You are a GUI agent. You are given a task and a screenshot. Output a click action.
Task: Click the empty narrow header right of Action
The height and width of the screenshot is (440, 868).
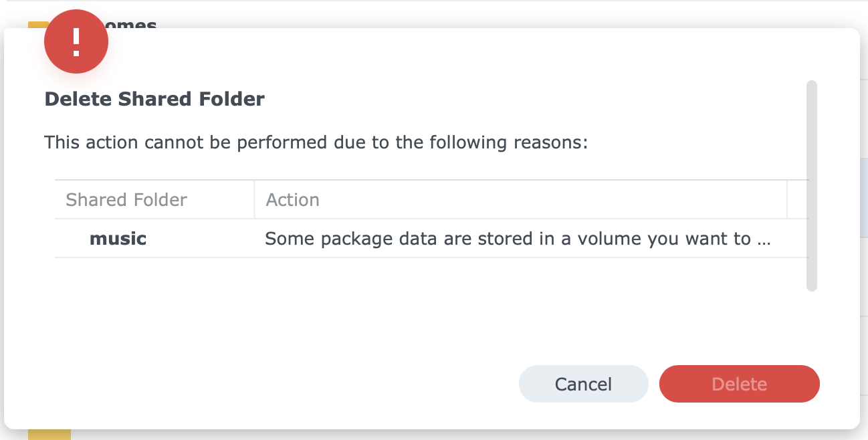[798, 199]
